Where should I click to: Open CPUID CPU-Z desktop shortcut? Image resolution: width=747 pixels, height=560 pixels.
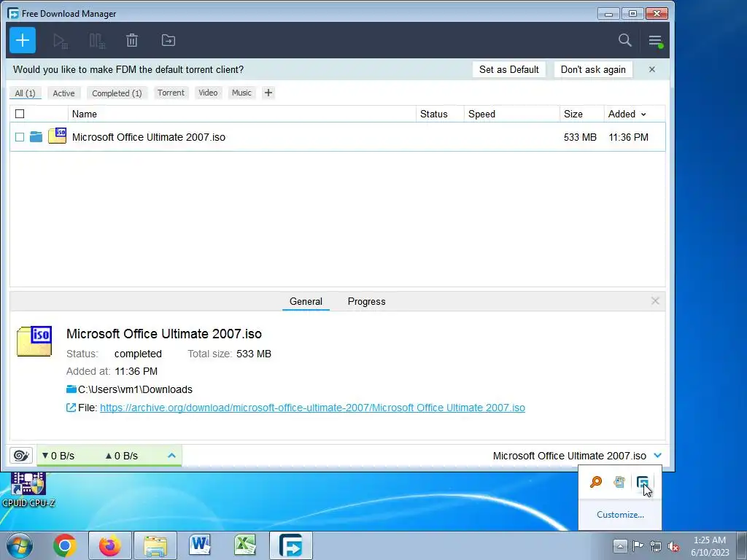[x=28, y=489]
